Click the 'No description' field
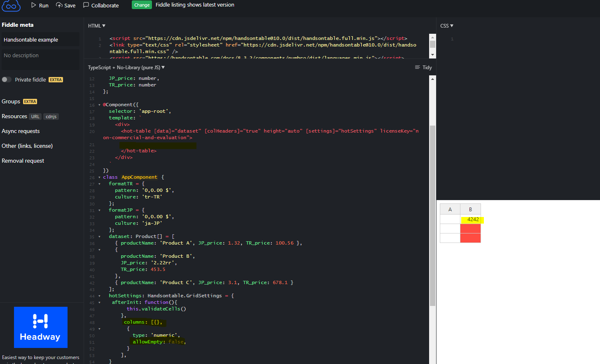The height and width of the screenshot is (364, 600). pyautogui.click(x=40, y=59)
